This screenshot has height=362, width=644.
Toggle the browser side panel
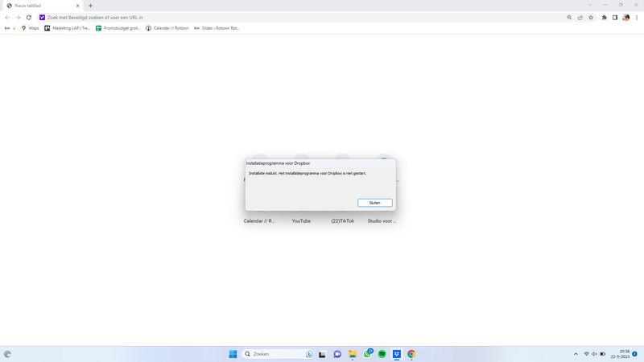point(615,18)
